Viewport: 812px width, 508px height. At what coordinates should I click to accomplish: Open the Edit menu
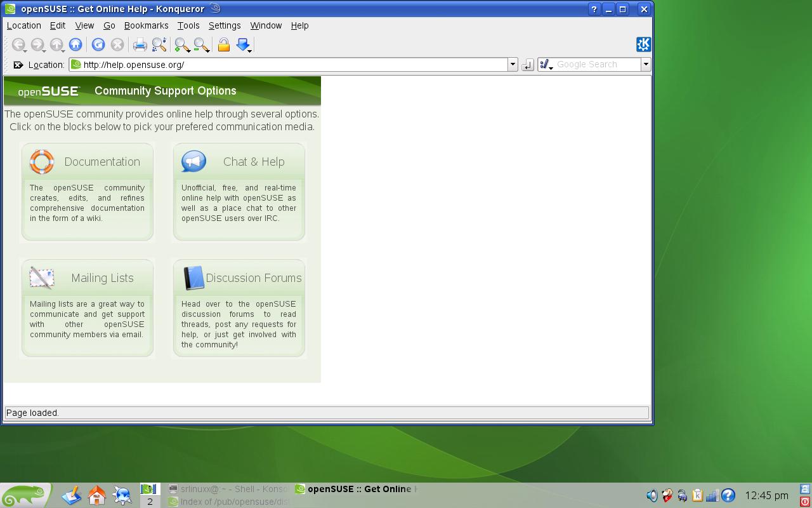tap(58, 25)
